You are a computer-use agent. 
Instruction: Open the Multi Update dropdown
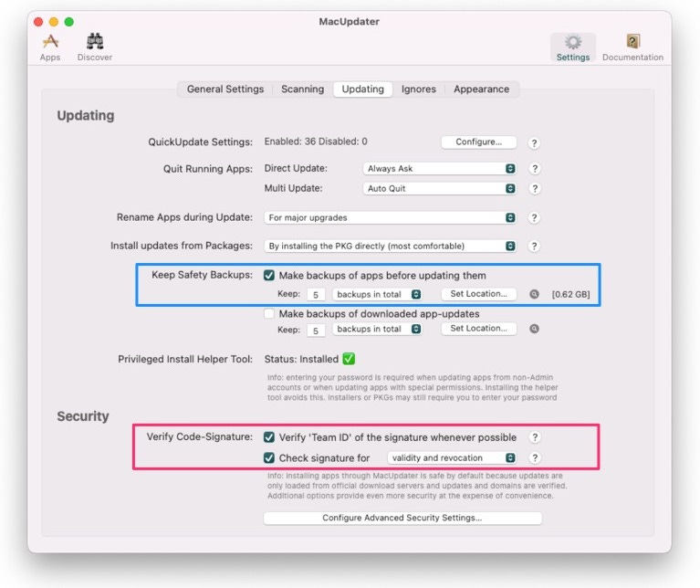coord(440,188)
